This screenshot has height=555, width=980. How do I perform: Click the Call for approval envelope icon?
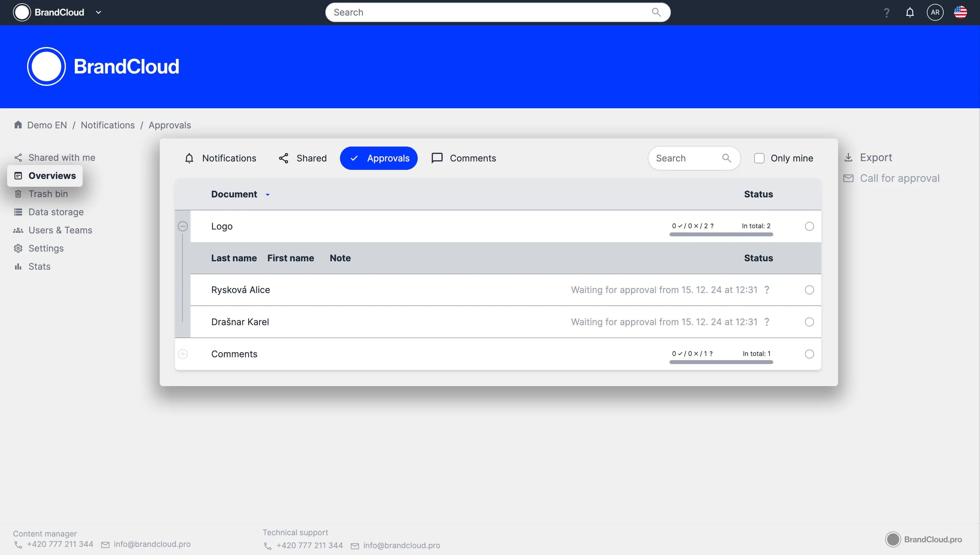click(x=848, y=178)
